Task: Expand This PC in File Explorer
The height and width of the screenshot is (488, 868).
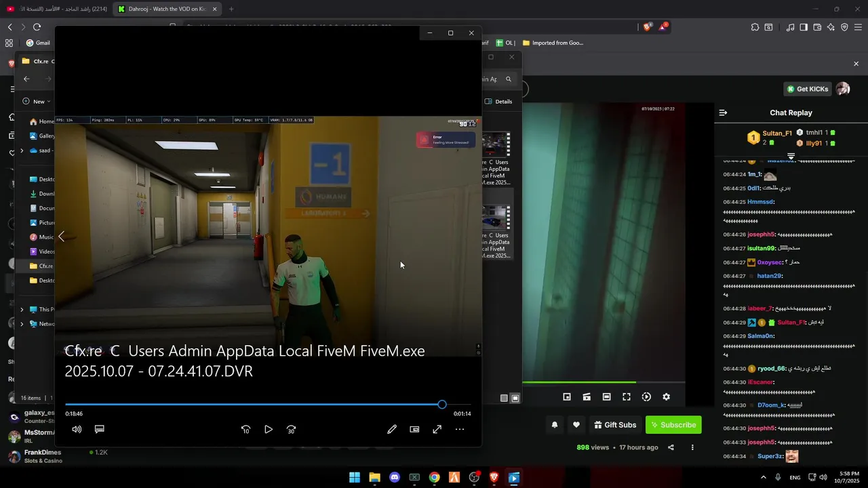Action: [22, 310]
